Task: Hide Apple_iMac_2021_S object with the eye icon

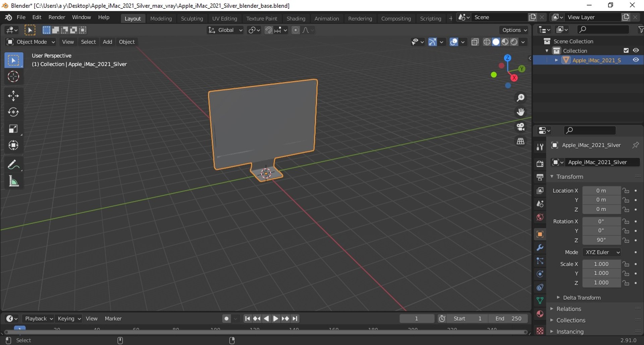Action: pos(636,60)
